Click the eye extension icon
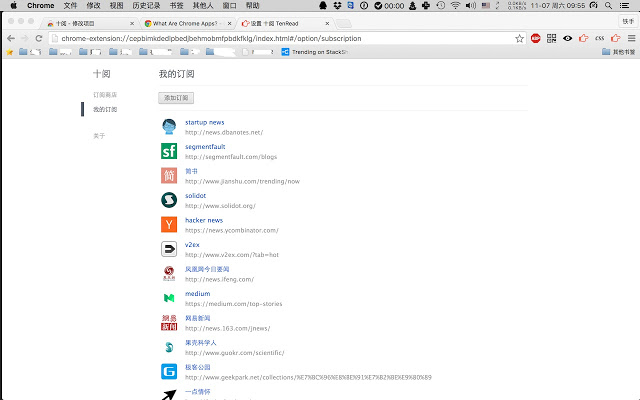 [567, 38]
